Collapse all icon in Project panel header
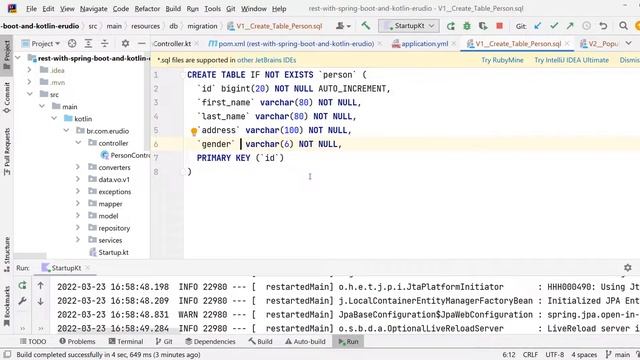The image size is (640, 360). (104, 43)
